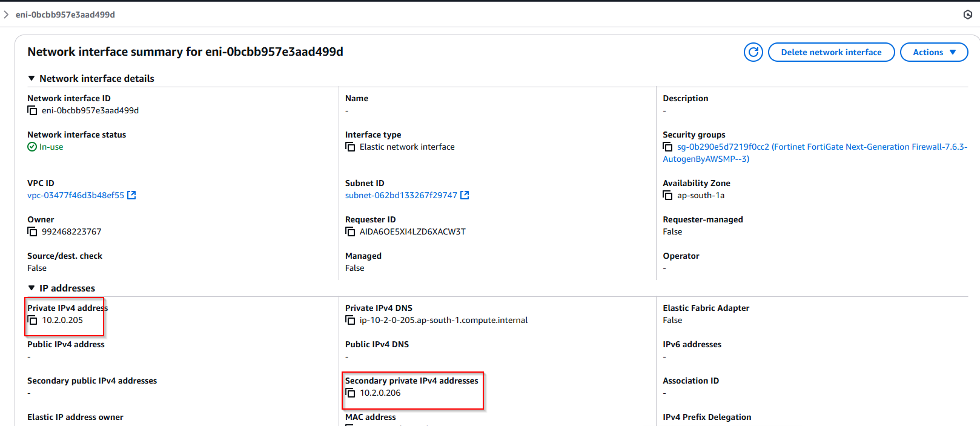Image resolution: width=980 pixels, height=426 pixels.
Task: Click the MAC address label
Action: (x=371, y=417)
